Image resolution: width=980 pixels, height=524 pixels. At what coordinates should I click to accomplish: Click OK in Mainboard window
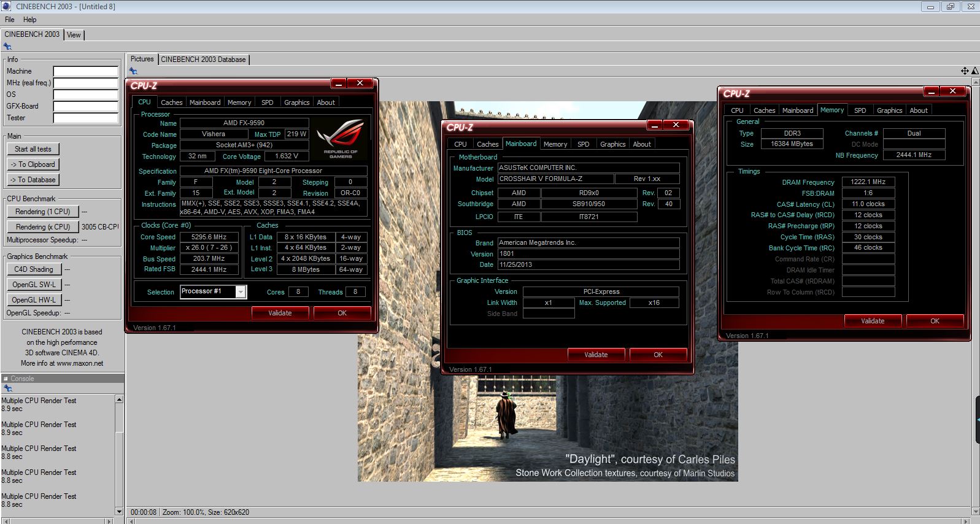[658, 355]
